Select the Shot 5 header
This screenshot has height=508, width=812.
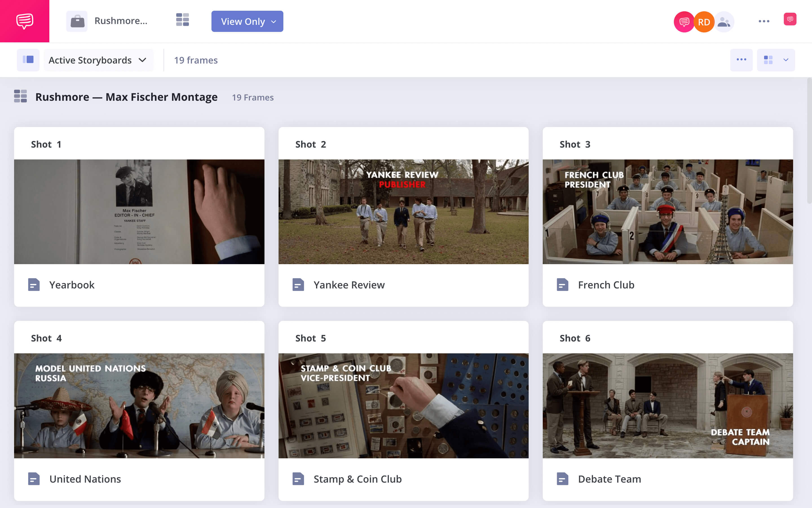point(310,338)
